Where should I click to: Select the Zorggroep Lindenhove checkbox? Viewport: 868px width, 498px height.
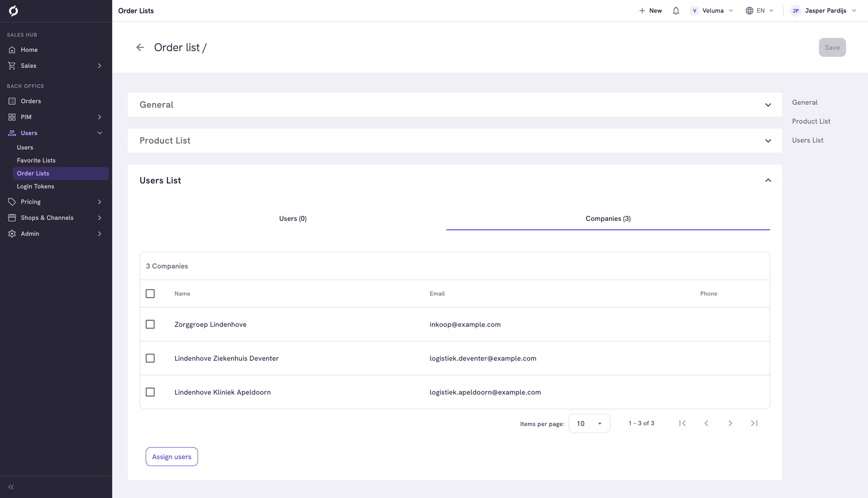[x=150, y=325]
